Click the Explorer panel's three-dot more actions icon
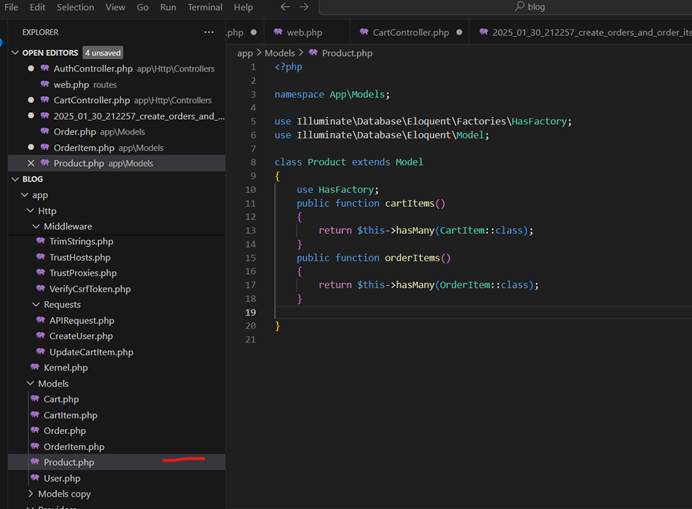Image resolution: width=692 pixels, height=509 pixels. (x=209, y=32)
